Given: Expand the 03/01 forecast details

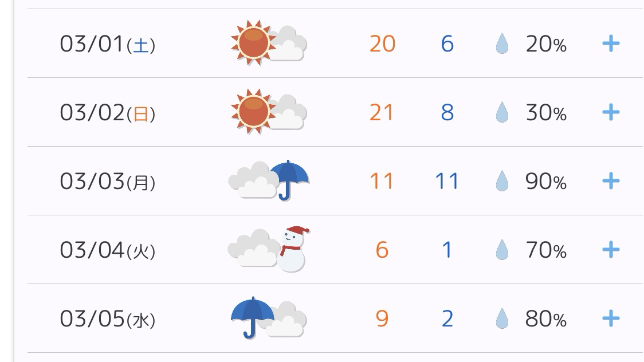Looking at the screenshot, I should [x=611, y=44].
